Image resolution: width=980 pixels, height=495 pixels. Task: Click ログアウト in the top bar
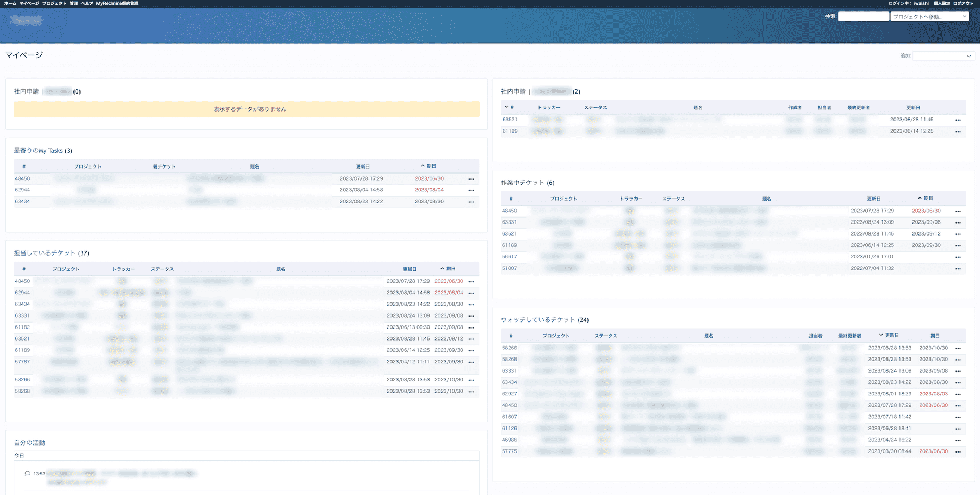[x=963, y=3]
